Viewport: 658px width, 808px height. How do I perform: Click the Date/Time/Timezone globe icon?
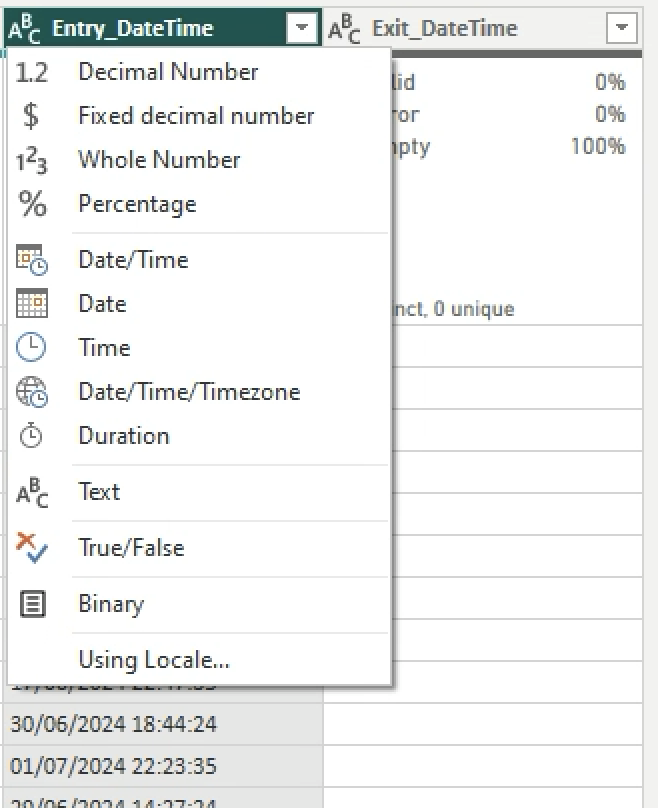pos(32,392)
